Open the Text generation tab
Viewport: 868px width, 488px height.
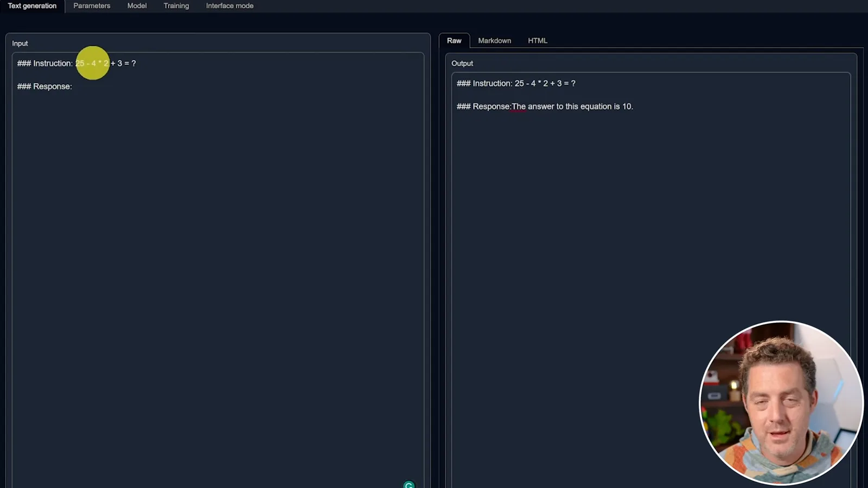coord(32,6)
